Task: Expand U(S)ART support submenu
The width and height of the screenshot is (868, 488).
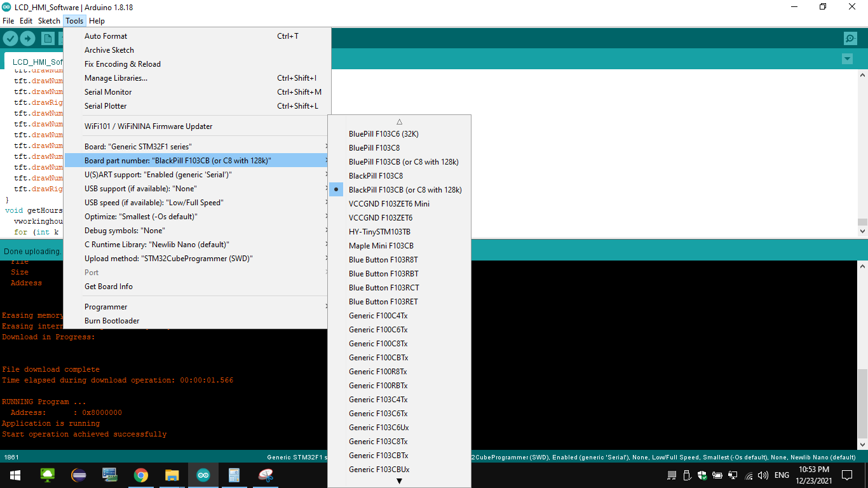Action: pos(197,175)
